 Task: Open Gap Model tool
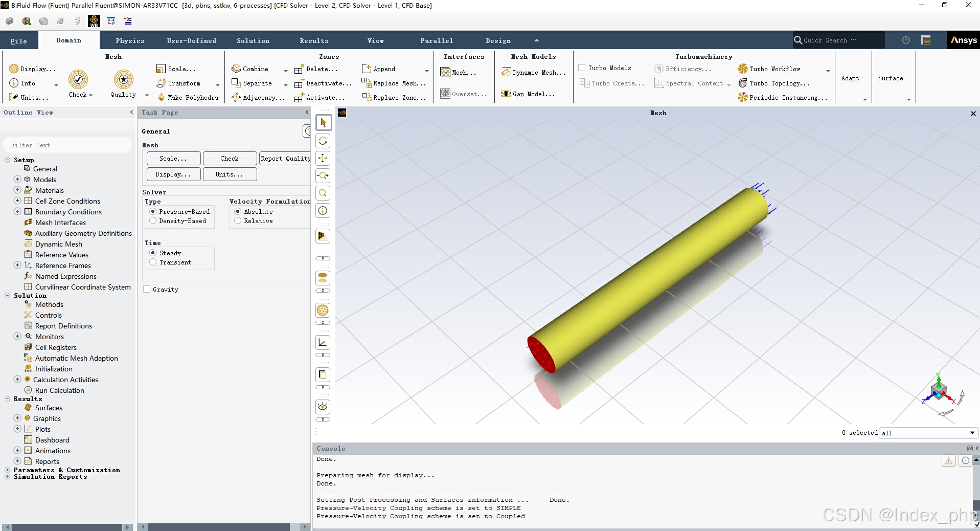(528, 94)
